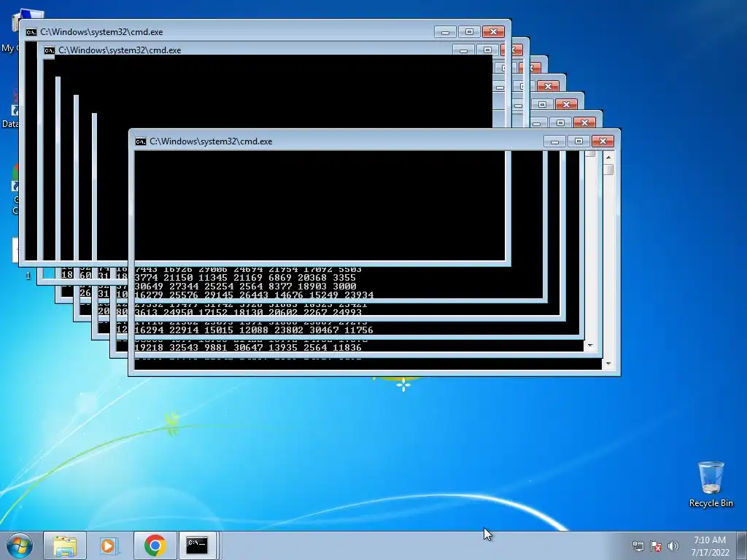This screenshot has height=560, width=747.
Task: Click the value 18130 in console output
Action: pyautogui.click(x=248, y=313)
